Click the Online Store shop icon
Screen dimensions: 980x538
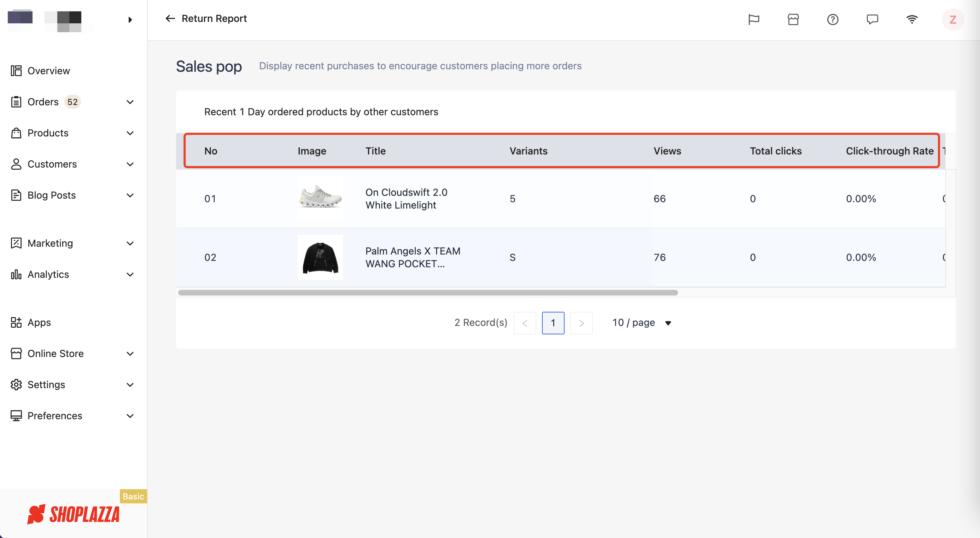point(16,353)
